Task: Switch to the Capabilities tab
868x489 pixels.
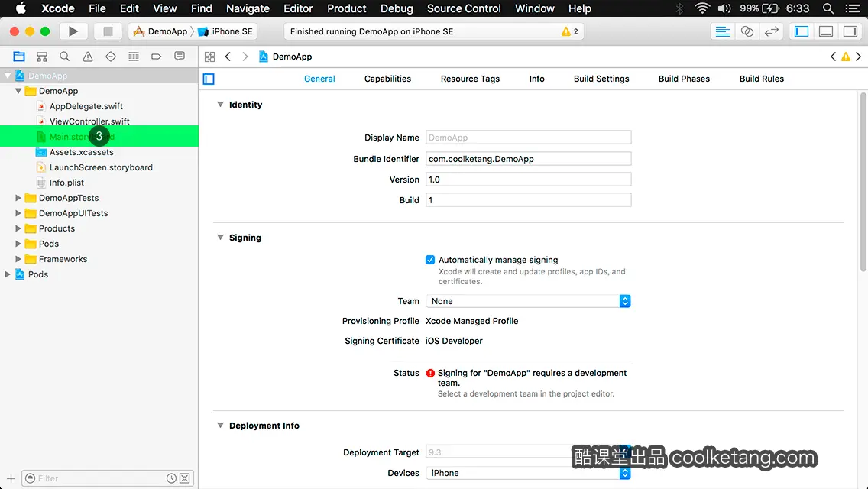Action: coord(387,79)
